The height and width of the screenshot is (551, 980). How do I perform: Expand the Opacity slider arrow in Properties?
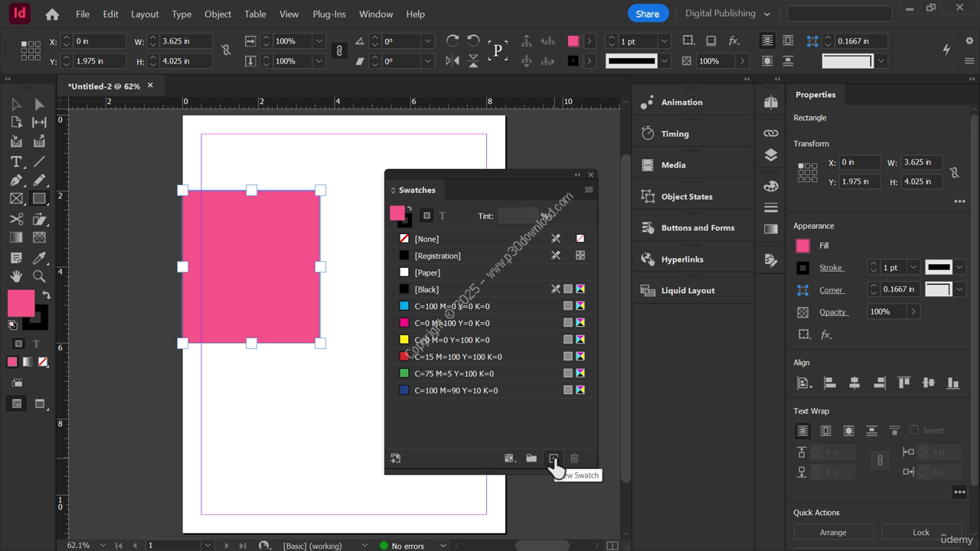pos(912,311)
